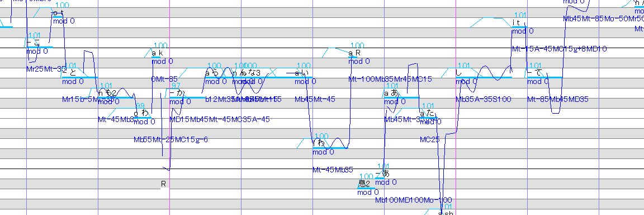The image size is (644, 215).
Task: Click flags text "Mb35A-35S100"
Action: [x=484, y=100]
